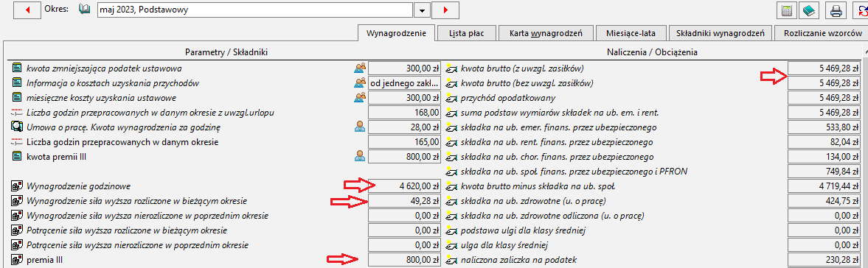
Task: Click person icon next to Umowa o pracę
Action: [x=360, y=127]
